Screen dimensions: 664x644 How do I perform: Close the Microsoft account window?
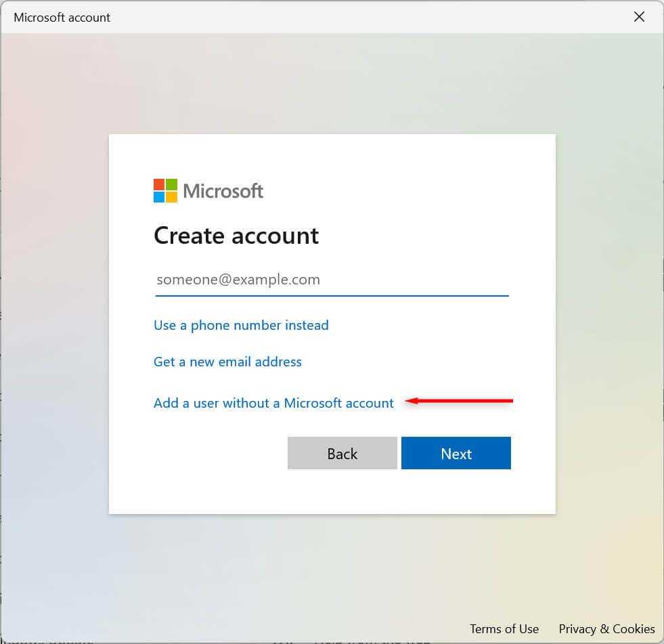(x=639, y=17)
